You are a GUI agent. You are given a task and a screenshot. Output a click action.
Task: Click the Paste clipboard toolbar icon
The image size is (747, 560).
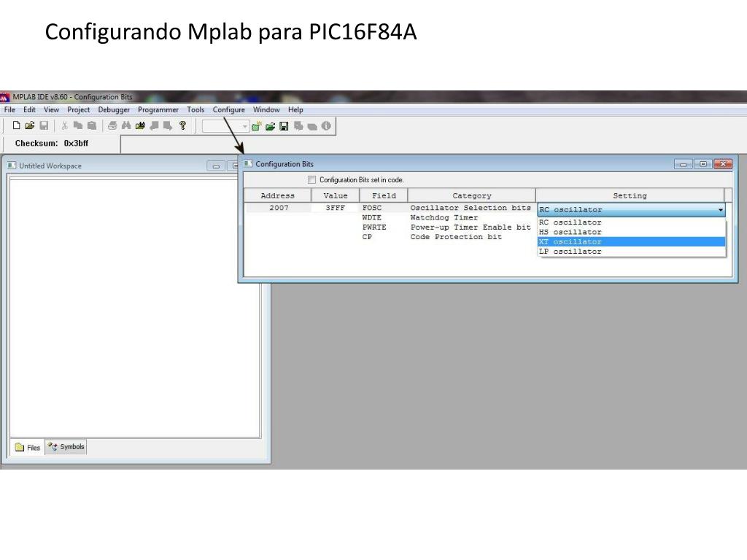pyautogui.click(x=92, y=125)
